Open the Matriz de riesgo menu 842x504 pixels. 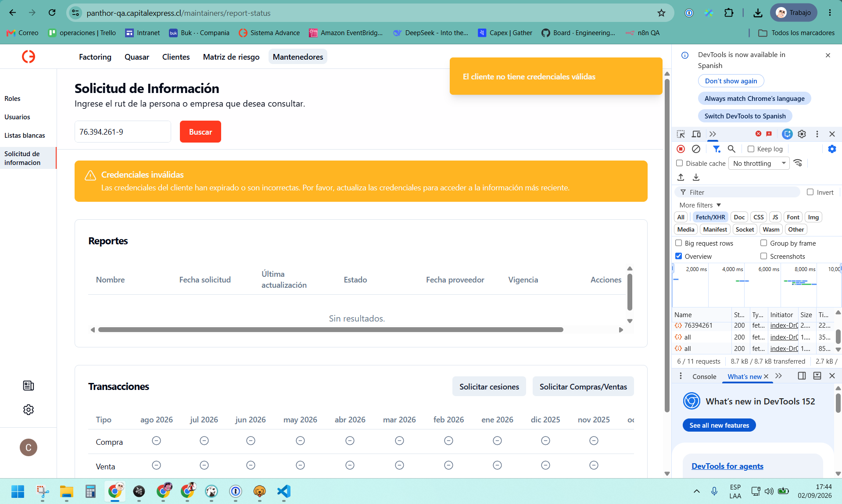231,57
